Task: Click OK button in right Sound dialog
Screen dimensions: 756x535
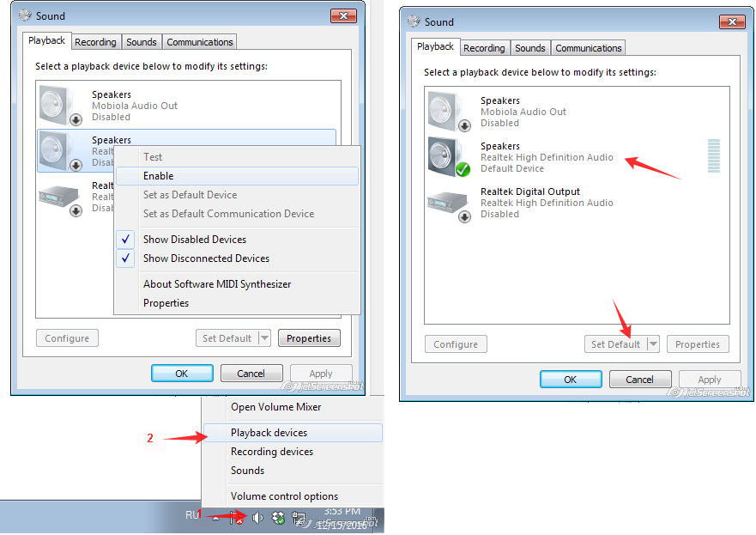Action: (x=571, y=380)
